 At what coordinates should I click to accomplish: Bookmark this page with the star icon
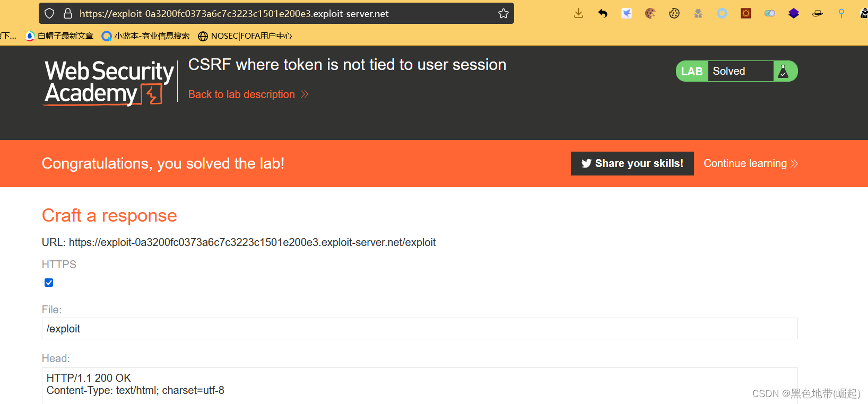[x=504, y=13]
